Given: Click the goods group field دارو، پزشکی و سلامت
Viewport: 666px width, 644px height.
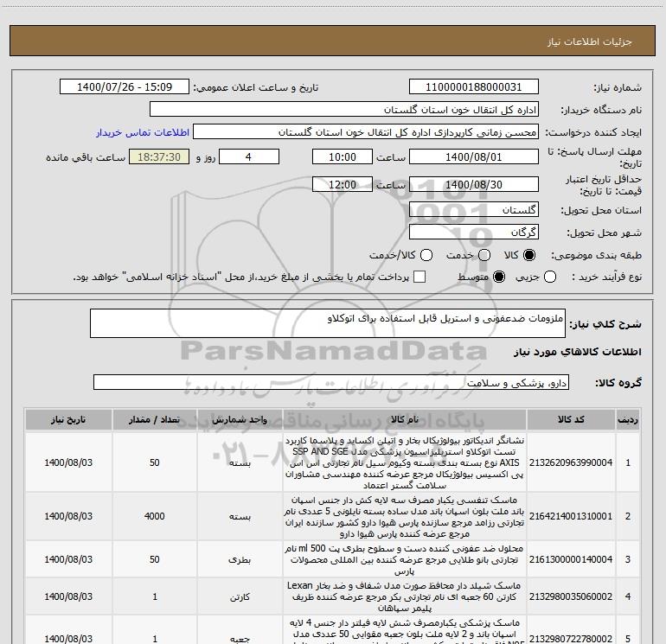Looking at the screenshot, I should pyautogui.click(x=331, y=382).
